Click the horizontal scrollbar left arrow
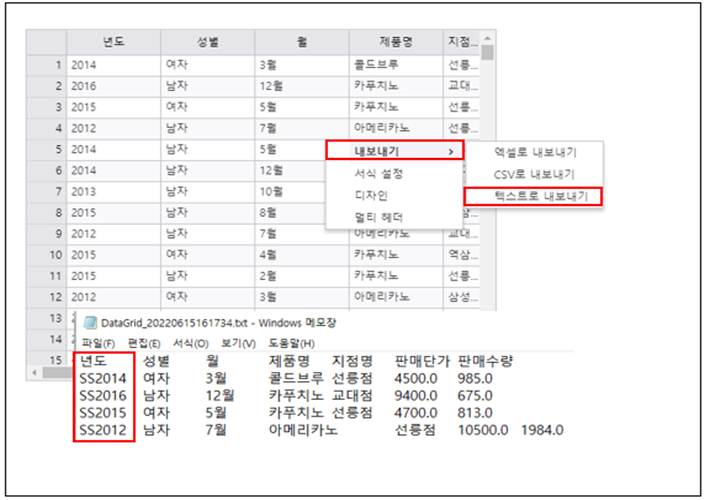705x500 pixels. [36, 372]
